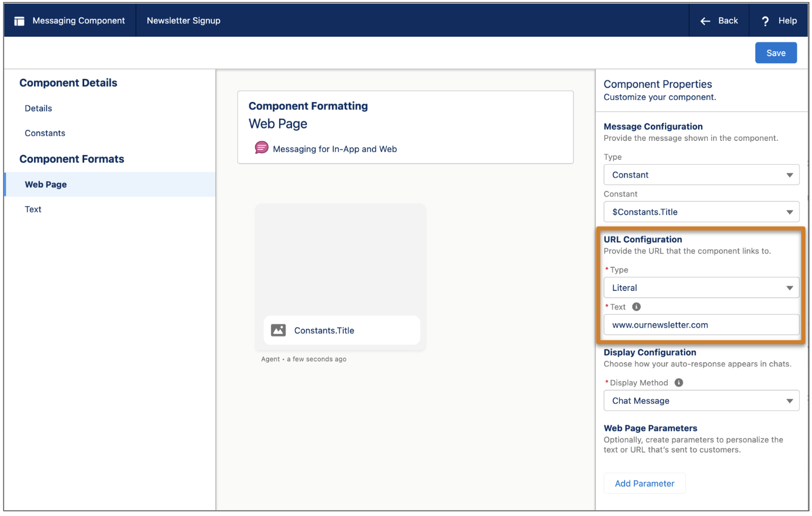The width and height of the screenshot is (812, 516).
Task: Select the Web Page format
Action: [x=46, y=185]
